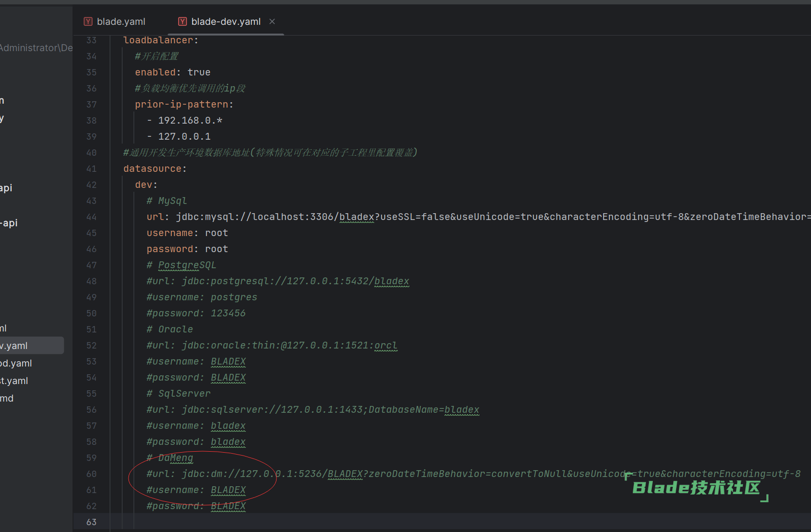Click '#username: bladex' under SqlServer
This screenshot has height=532, width=811.
click(x=196, y=425)
